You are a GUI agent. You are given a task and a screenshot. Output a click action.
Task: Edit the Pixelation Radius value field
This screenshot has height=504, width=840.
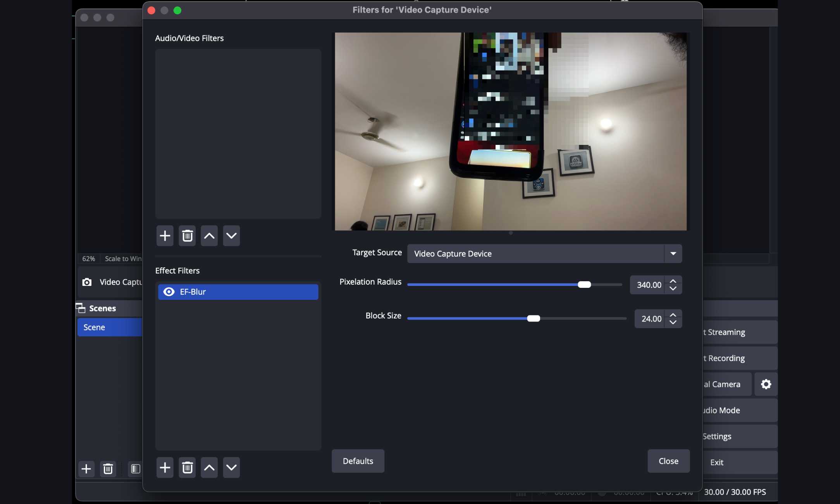648,285
